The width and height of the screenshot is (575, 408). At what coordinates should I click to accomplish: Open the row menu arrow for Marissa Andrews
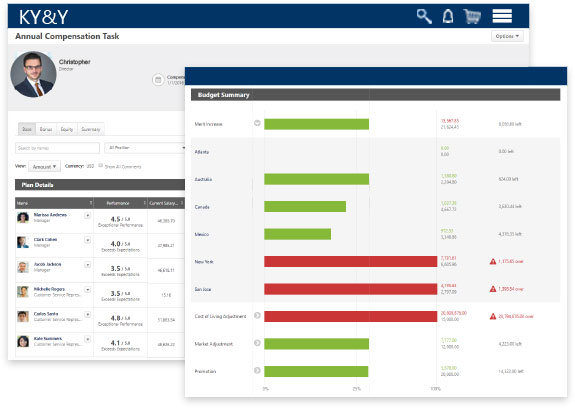point(87,216)
